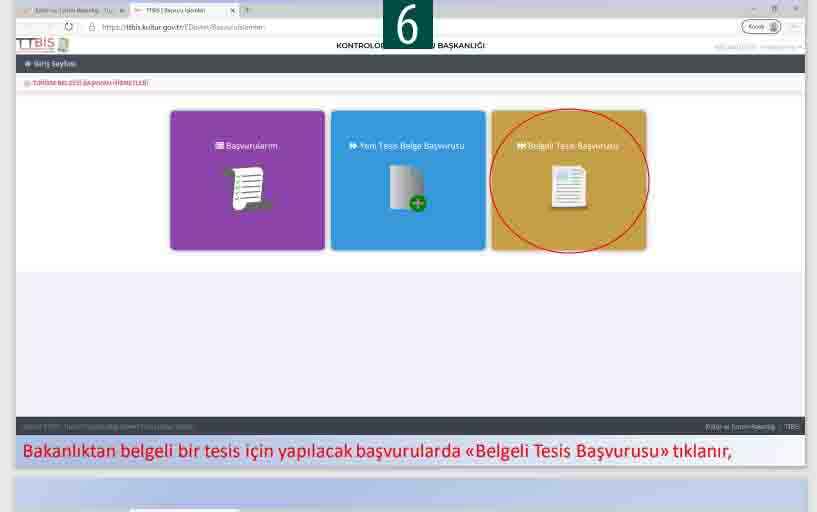Click the Turizm Belgesi Başvuru İşlemleri breadcrumb
817x512 pixels.
88,83
